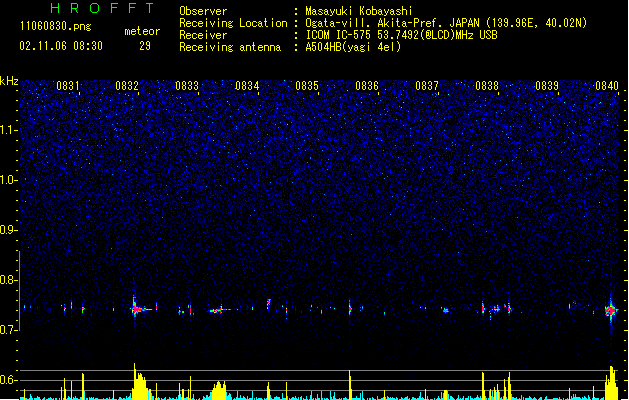Image resolution: width=629 pixels, height=400 pixels.
Task: Click the 0832 time marker
Action: (x=127, y=86)
